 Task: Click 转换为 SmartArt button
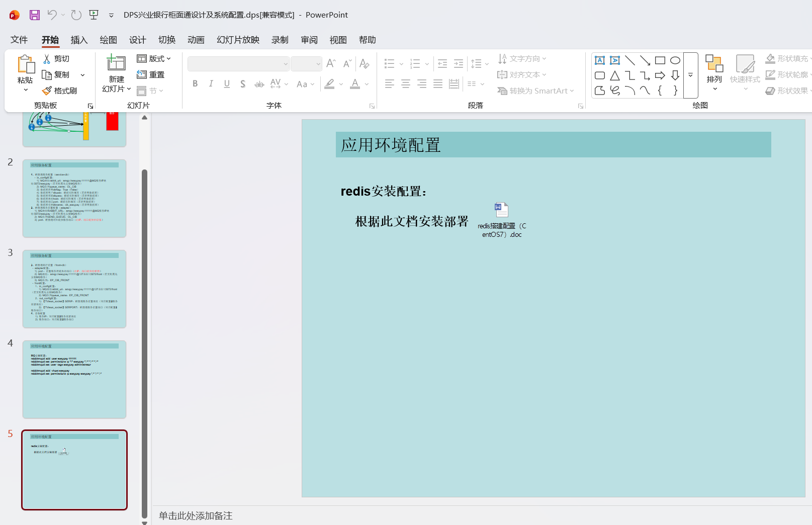click(535, 91)
